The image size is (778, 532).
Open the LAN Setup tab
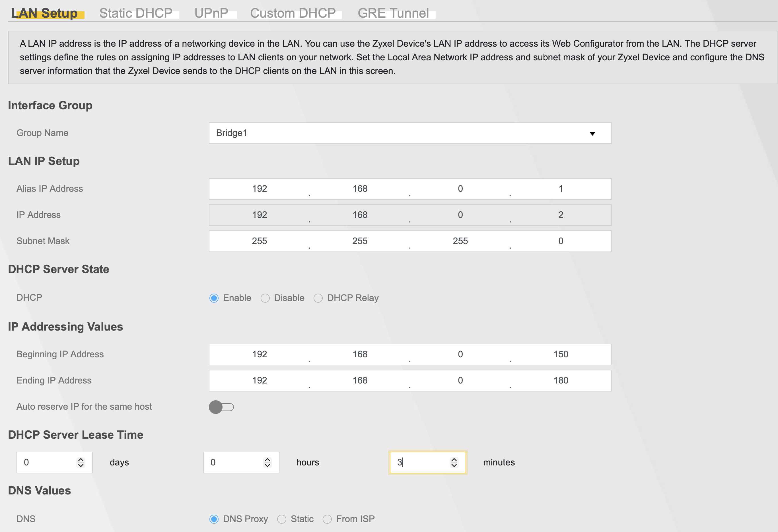click(x=44, y=13)
